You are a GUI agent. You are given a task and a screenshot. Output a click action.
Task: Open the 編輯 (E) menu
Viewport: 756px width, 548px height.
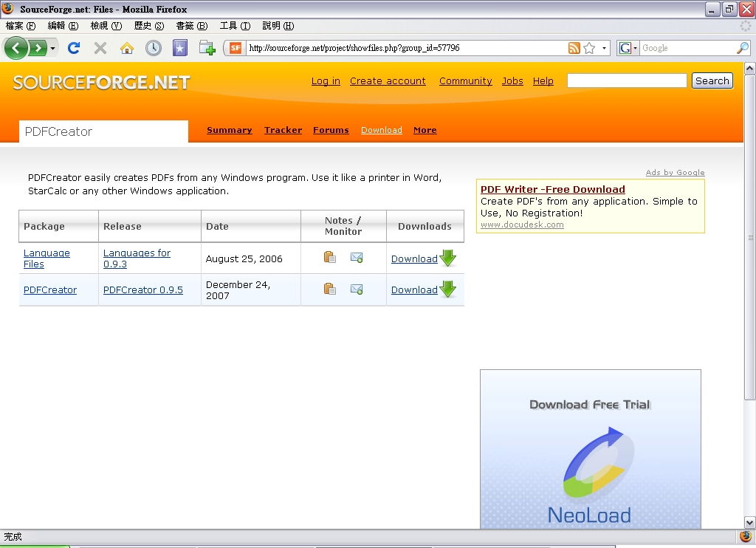click(x=63, y=26)
